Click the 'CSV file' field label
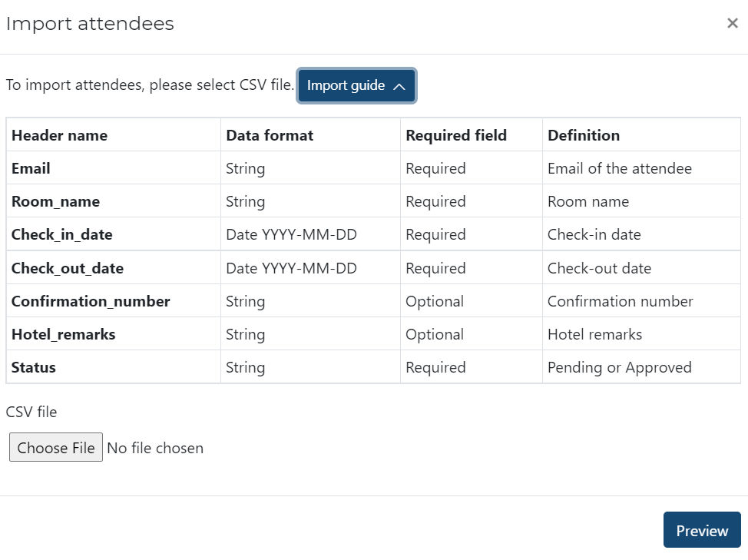 click(31, 412)
